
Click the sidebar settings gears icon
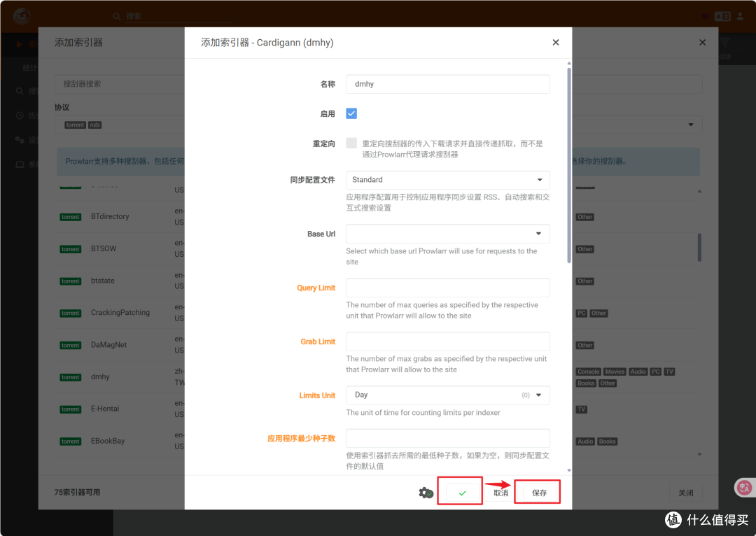(x=20, y=140)
